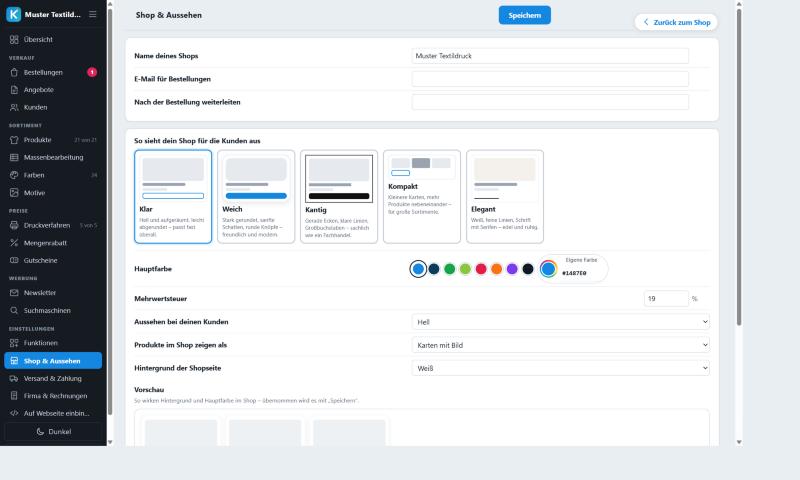
Task: Click the Auf Webseite einbinden code icon
Action: click(14, 413)
